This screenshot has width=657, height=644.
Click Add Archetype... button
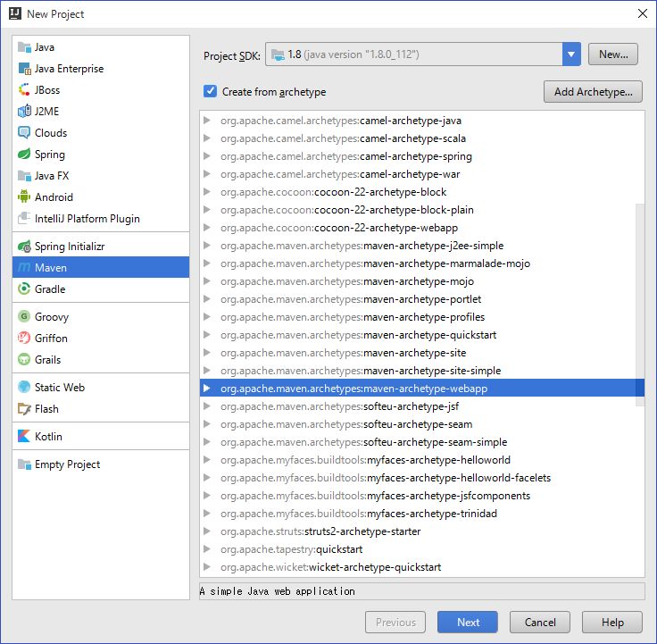click(593, 92)
